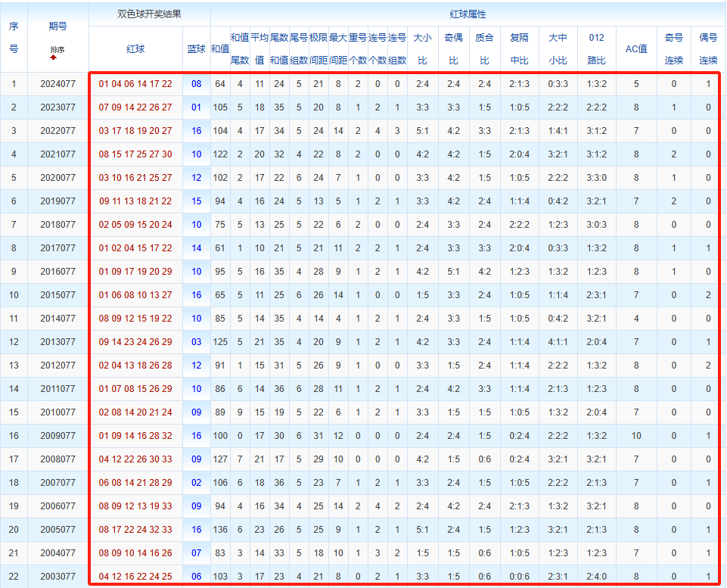Screen dimensions: 727x588
Task: Select issue number 2021077
Action: tap(58, 154)
